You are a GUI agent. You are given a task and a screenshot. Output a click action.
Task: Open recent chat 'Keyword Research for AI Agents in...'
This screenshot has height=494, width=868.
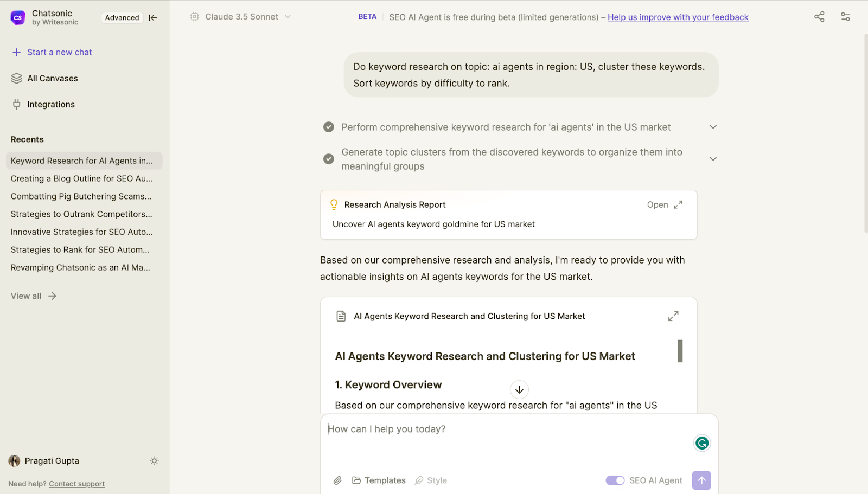coord(84,161)
